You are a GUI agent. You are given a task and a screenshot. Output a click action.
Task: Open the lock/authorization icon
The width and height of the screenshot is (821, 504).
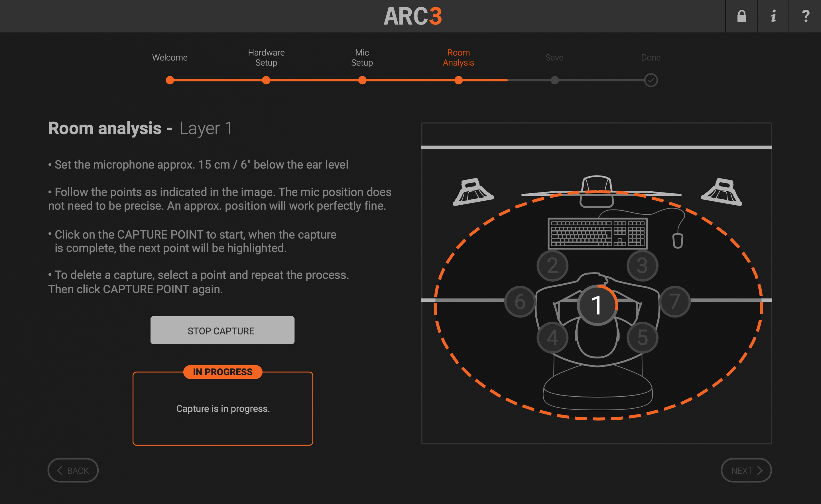[x=741, y=16]
